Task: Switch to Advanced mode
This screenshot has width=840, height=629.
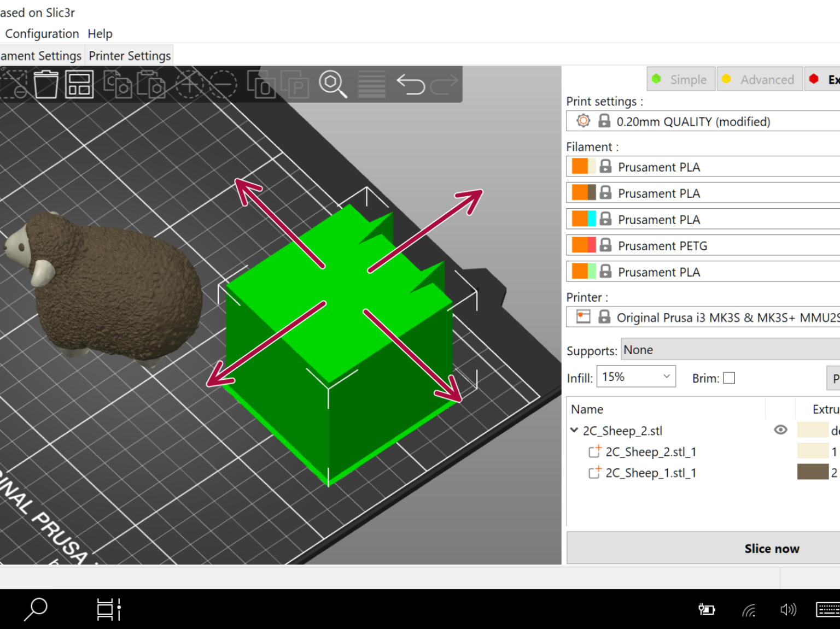Action: [x=760, y=79]
